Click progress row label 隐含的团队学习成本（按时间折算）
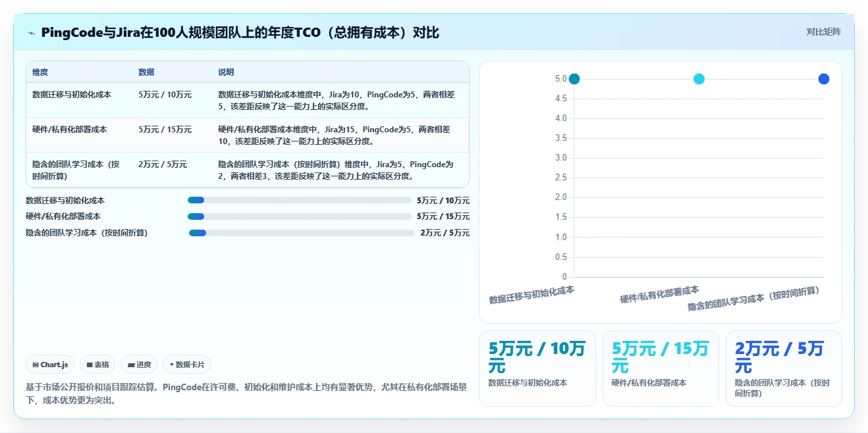The height and width of the screenshot is (433, 868). point(87,233)
